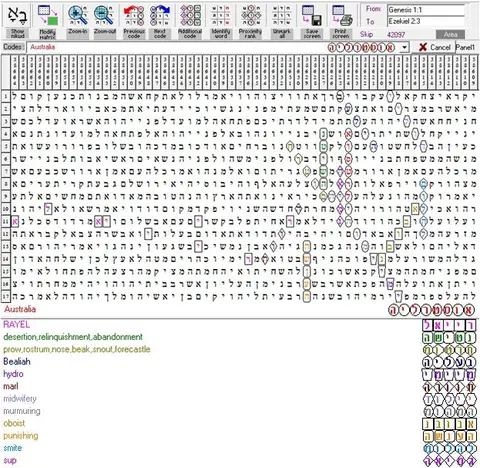The image size is (480, 468).
Task: Click the purple boxed Hebrew letters for RAYEL
Action: [x=449, y=325]
